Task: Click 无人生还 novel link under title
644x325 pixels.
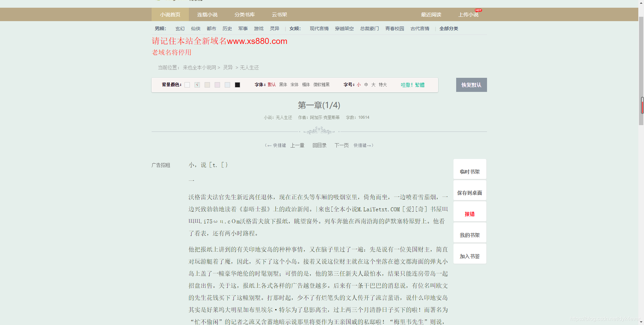Action: (x=284, y=117)
